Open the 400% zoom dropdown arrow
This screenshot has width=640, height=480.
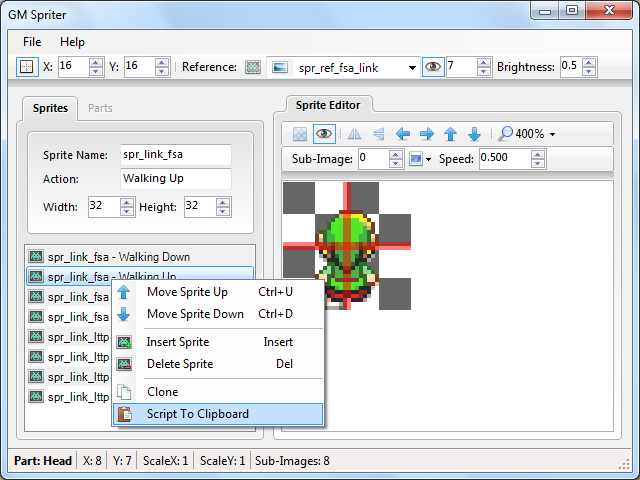(x=552, y=134)
